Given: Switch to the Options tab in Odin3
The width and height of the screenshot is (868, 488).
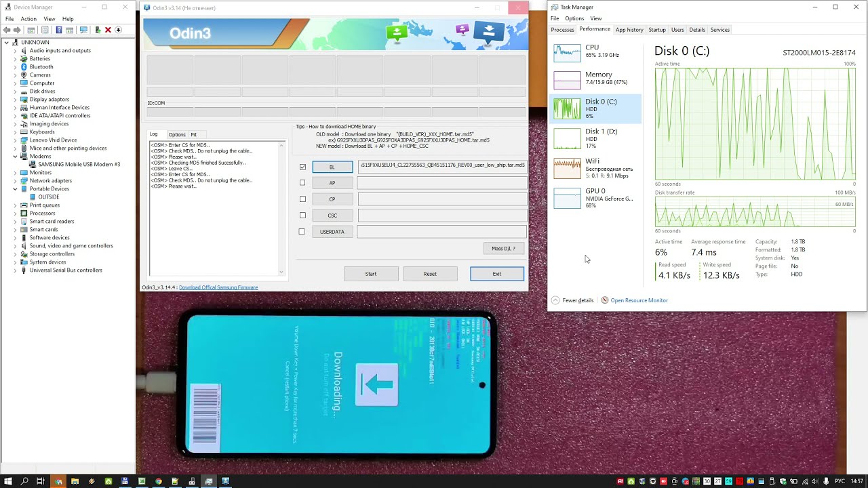Looking at the screenshot, I should [177, 135].
